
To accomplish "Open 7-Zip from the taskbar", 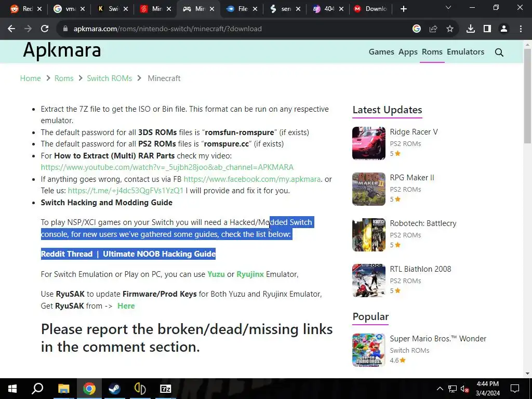I will pos(165,389).
